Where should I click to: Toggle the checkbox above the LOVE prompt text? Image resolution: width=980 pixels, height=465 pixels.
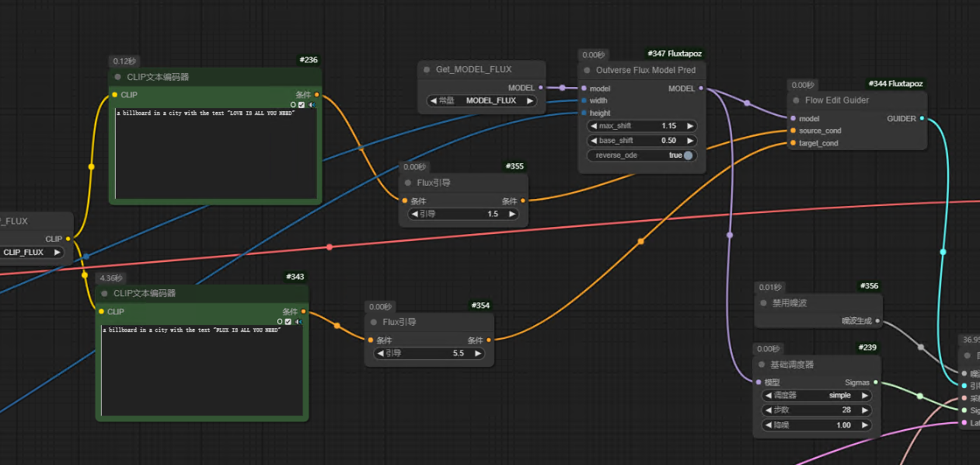[302, 104]
